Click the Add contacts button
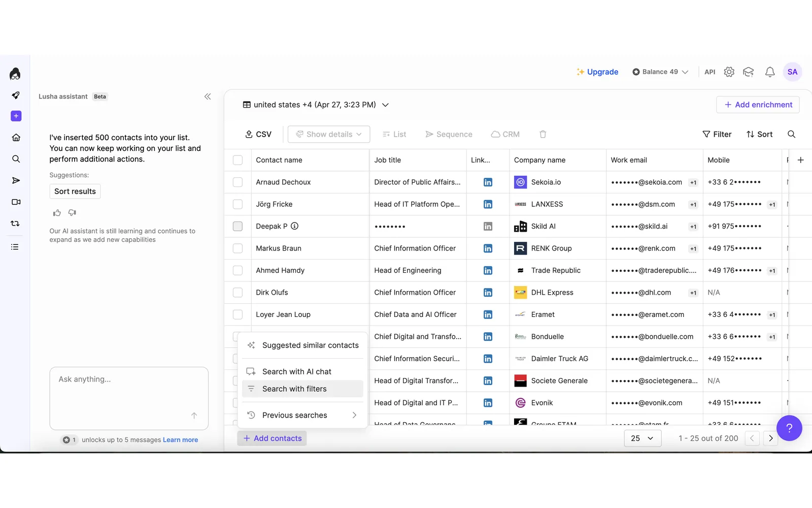The height and width of the screenshot is (508, 812). point(272,438)
